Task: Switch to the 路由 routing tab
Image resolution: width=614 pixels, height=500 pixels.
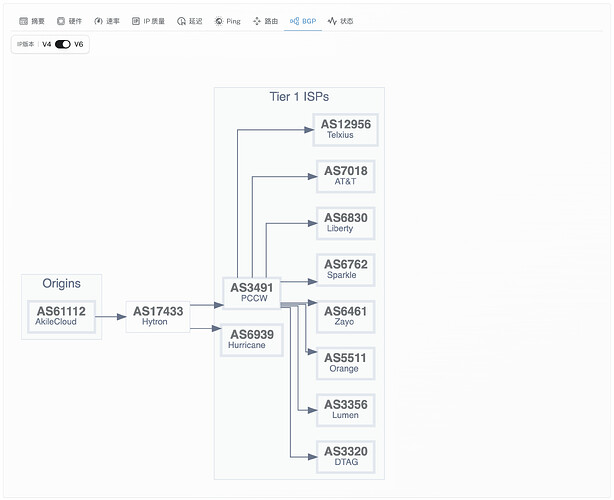Action: [265, 21]
